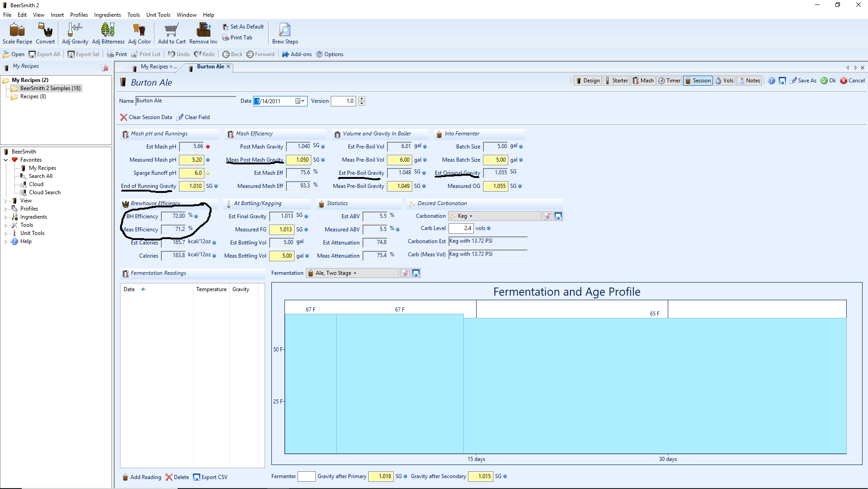Open the Add-ons dialog
Screen dimensions: 868x489
tap(297, 54)
